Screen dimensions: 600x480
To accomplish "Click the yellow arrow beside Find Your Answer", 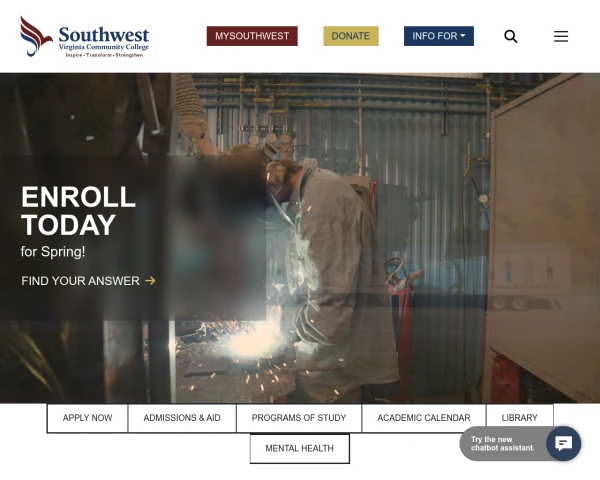I will (x=150, y=281).
